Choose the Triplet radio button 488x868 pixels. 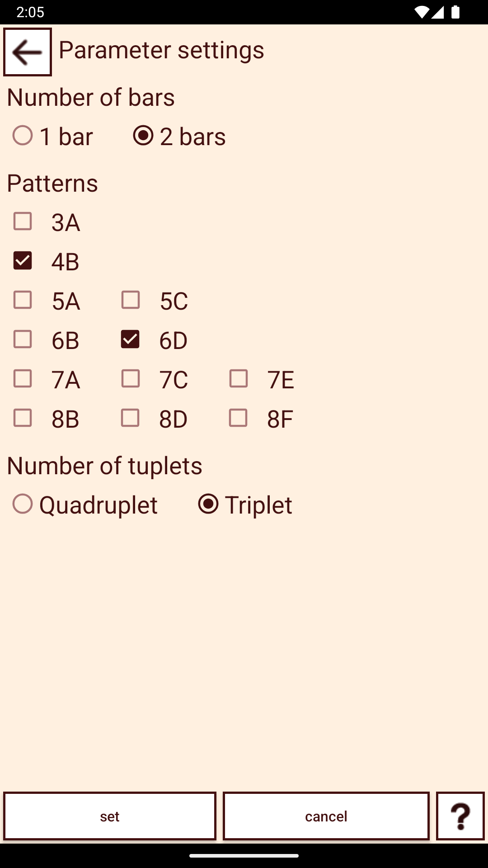click(x=245, y=504)
